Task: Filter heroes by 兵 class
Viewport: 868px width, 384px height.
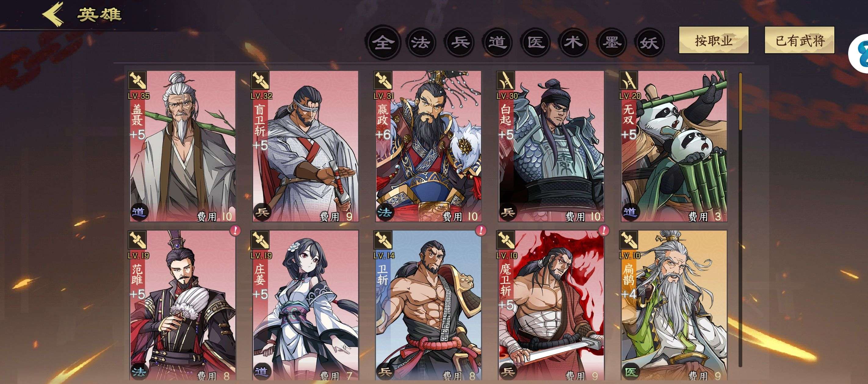Action: (460, 43)
